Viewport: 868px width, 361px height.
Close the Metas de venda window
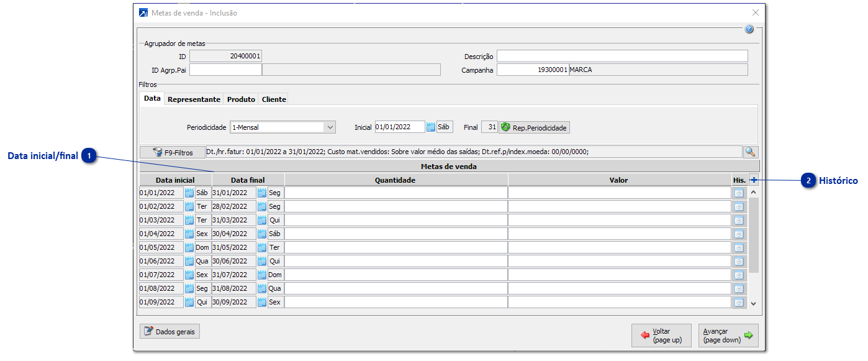click(756, 12)
